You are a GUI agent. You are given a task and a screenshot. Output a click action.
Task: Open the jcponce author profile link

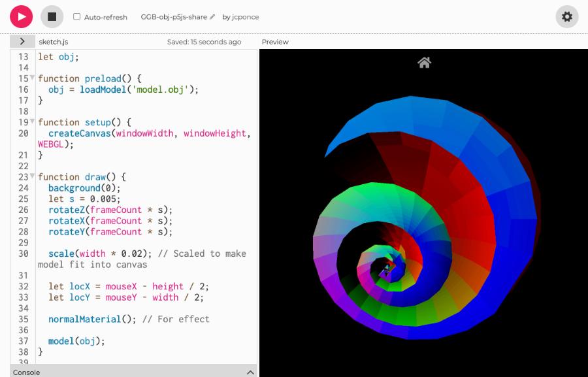pyautogui.click(x=246, y=17)
